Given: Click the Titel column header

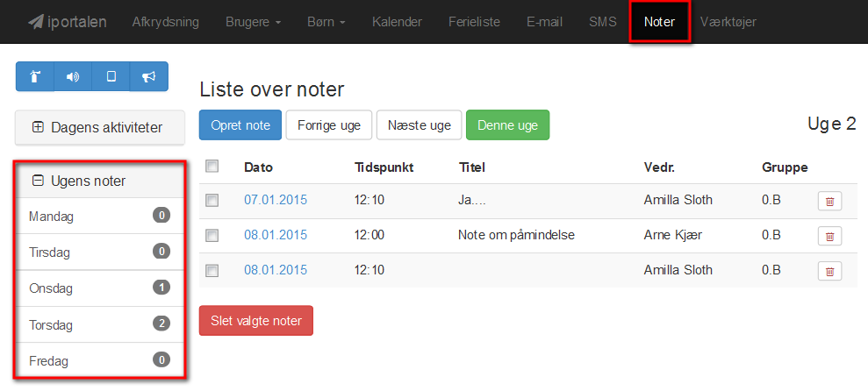Looking at the screenshot, I should coord(471,167).
